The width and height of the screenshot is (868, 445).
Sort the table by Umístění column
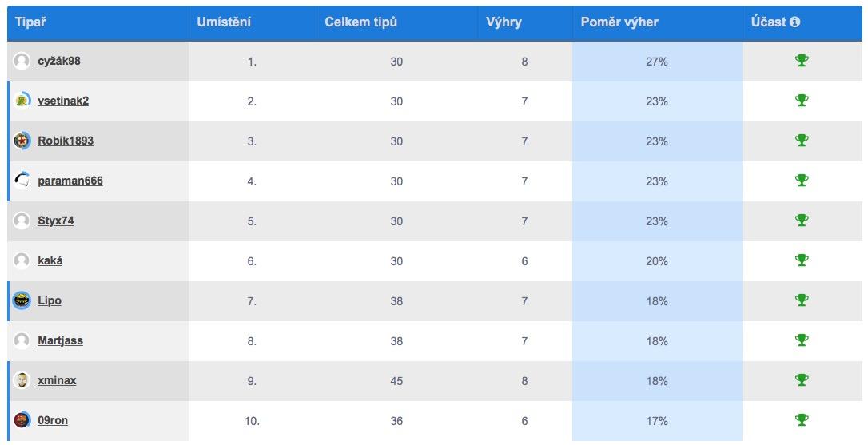coord(224,22)
